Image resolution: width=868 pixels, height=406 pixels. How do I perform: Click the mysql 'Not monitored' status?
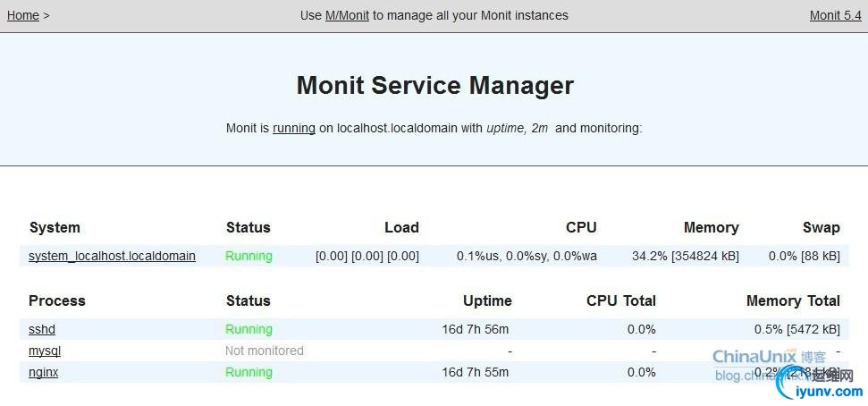click(x=264, y=351)
